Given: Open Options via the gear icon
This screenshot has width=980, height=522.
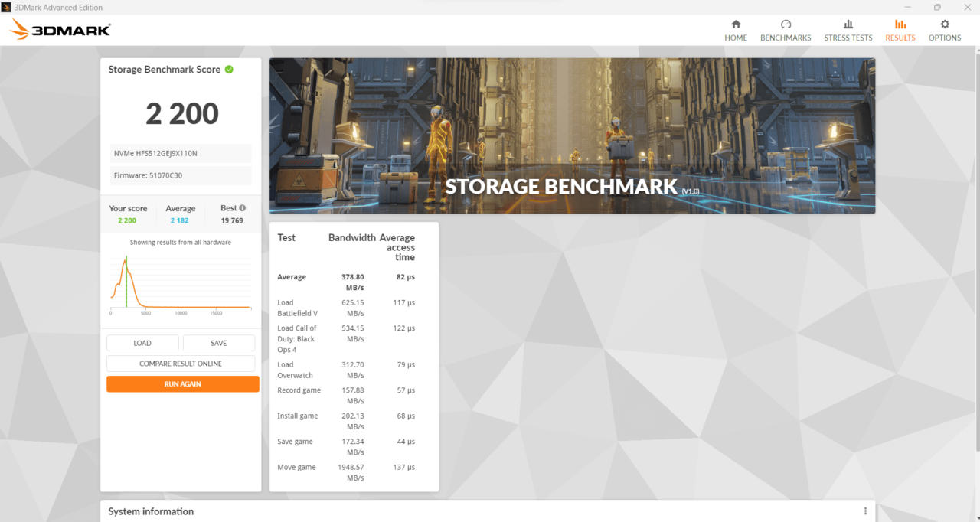Looking at the screenshot, I should click(x=945, y=24).
